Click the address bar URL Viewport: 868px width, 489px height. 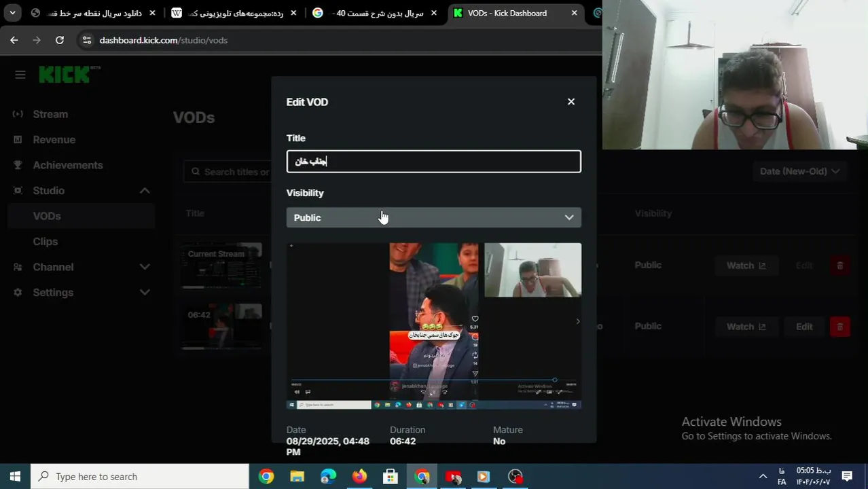[164, 40]
